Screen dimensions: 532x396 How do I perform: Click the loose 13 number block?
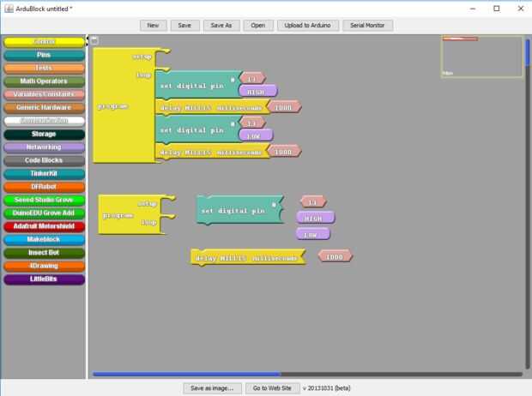point(313,202)
